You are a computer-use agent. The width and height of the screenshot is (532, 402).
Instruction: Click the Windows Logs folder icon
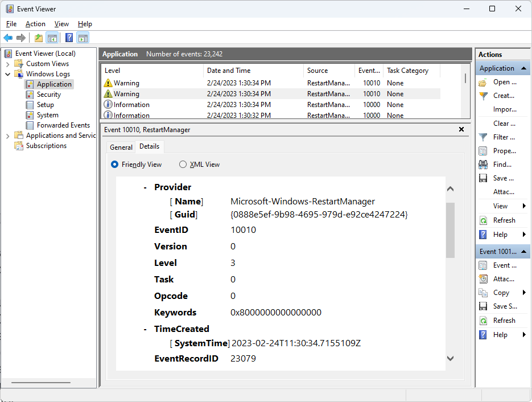point(19,74)
